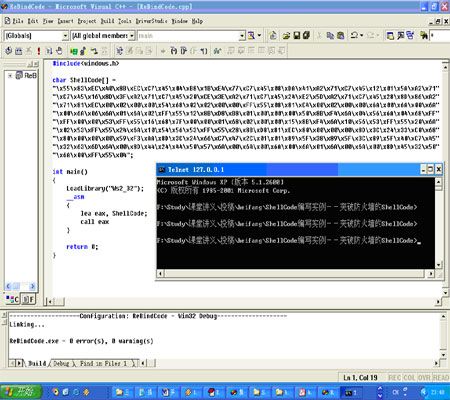The image size is (450, 400).
Task: Open the DriverStudio menu
Action: 151,21
